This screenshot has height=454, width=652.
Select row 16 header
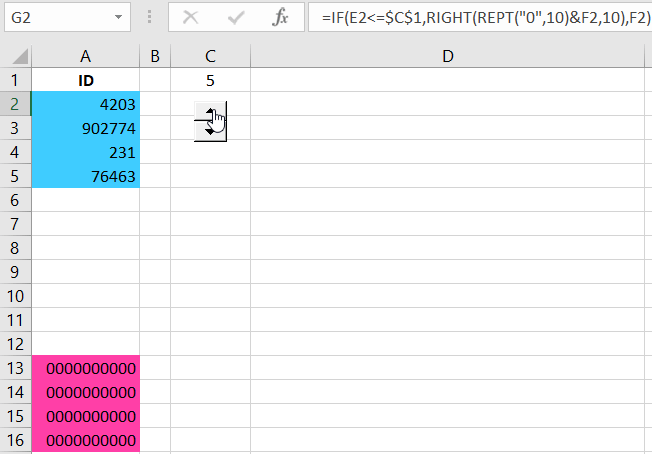pos(15,440)
